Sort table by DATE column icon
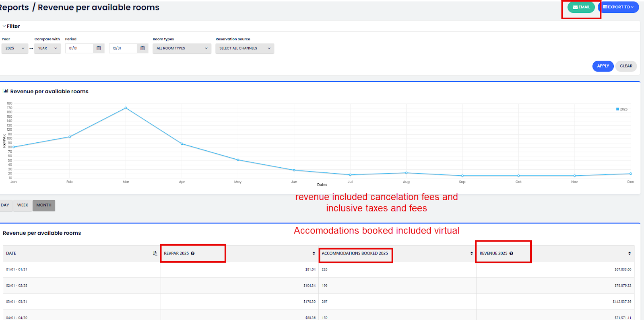This screenshot has width=644, height=320. point(155,253)
